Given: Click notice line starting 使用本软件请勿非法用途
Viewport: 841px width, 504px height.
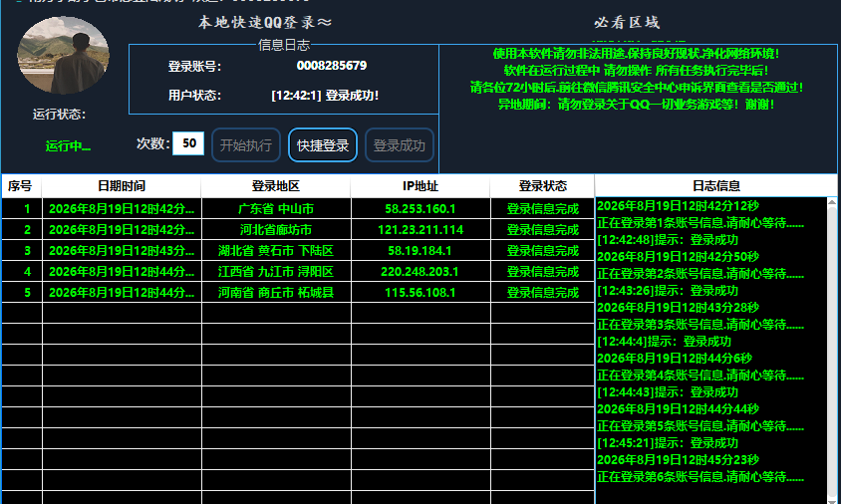Looking at the screenshot, I should coord(636,53).
